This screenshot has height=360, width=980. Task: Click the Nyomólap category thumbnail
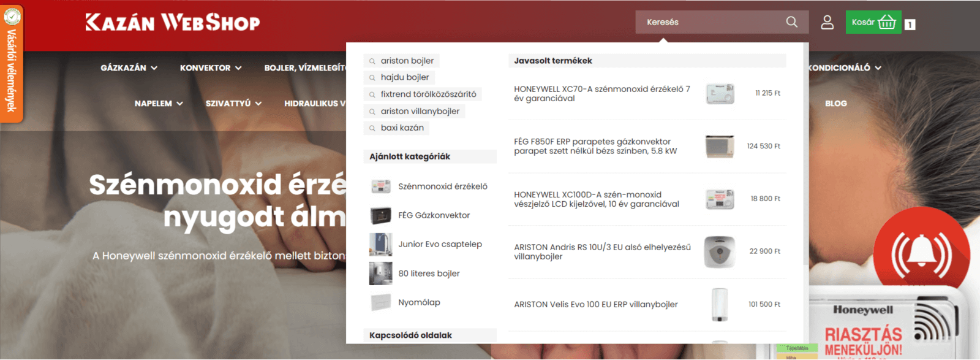pyautogui.click(x=380, y=302)
